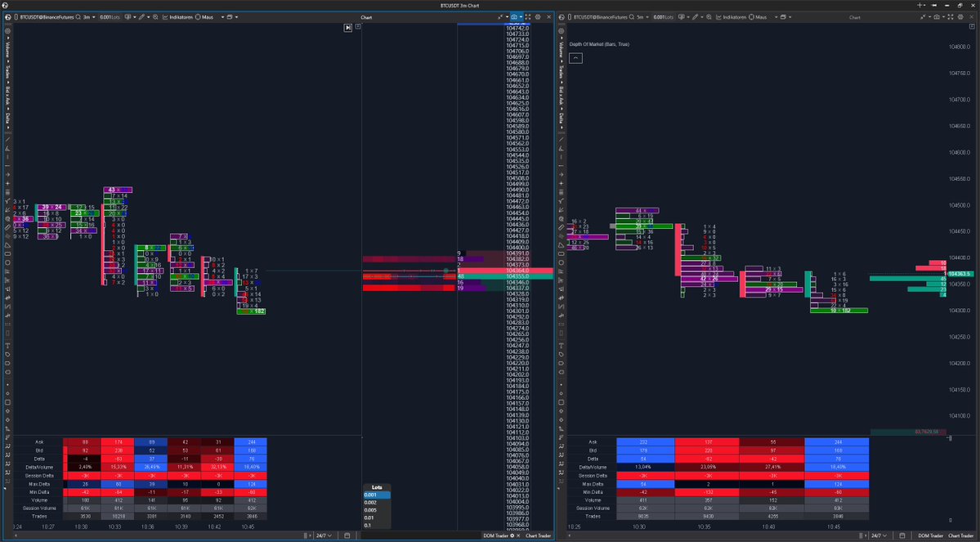Switch to DOM Trader tab in right chart
The width and height of the screenshot is (980, 542).
click(931, 535)
